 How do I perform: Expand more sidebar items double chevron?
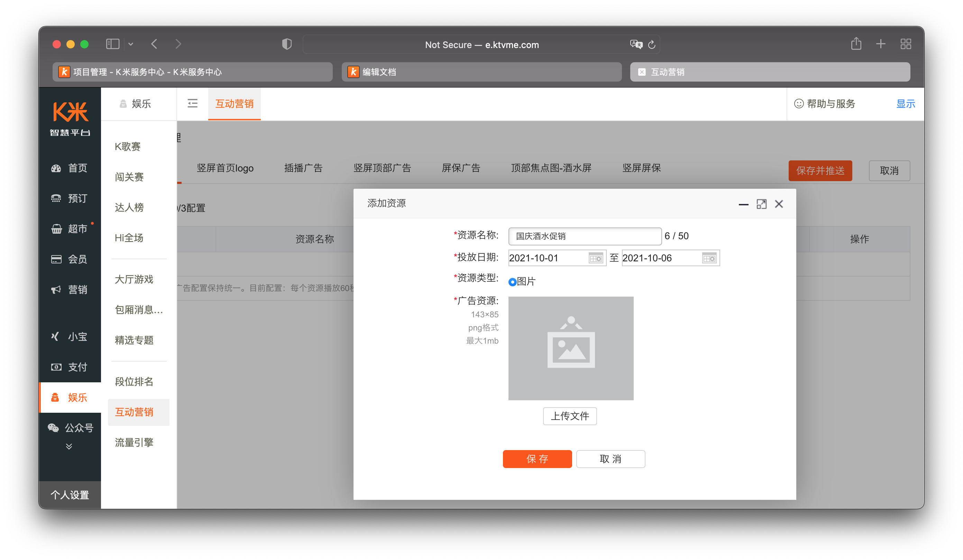pyautogui.click(x=69, y=447)
